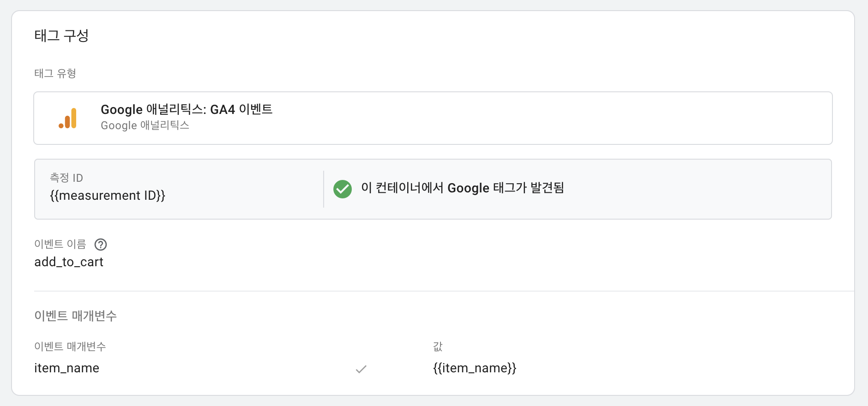Click the green checkmark status icon

pyautogui.click(x=343, y=189)
